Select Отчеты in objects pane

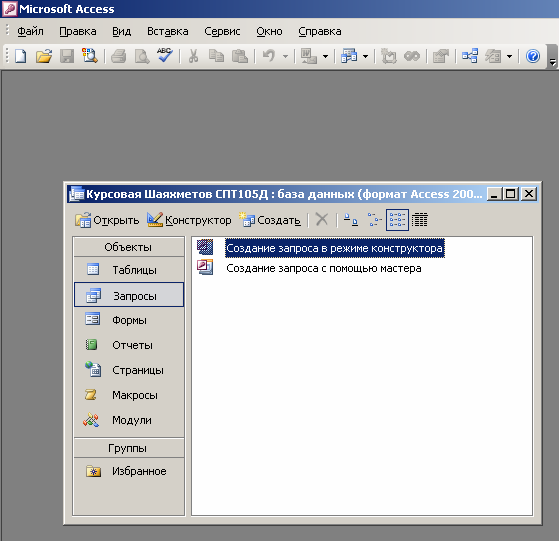tap(129, 345)
